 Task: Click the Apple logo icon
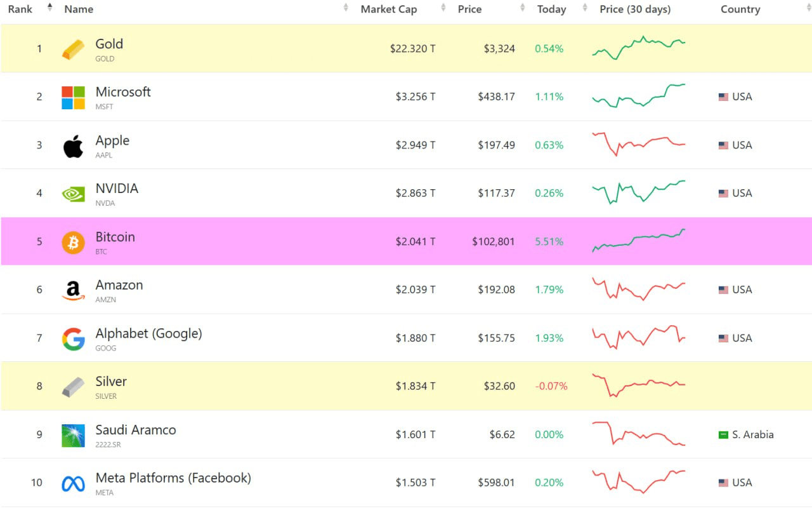point(73,146)
